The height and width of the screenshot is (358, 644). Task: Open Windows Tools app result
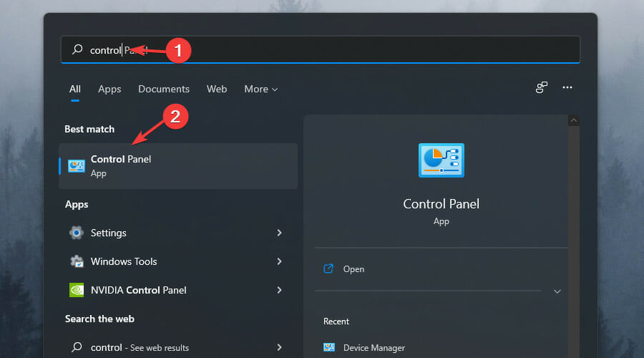178,261
